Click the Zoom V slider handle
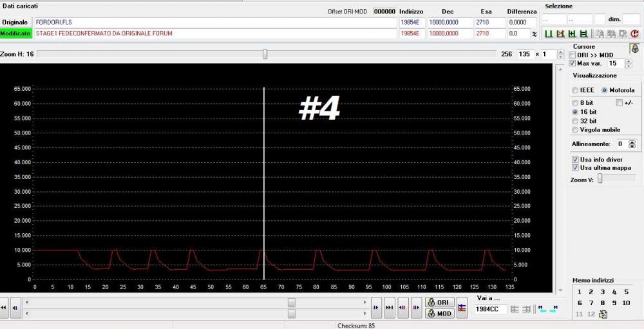 600,178
